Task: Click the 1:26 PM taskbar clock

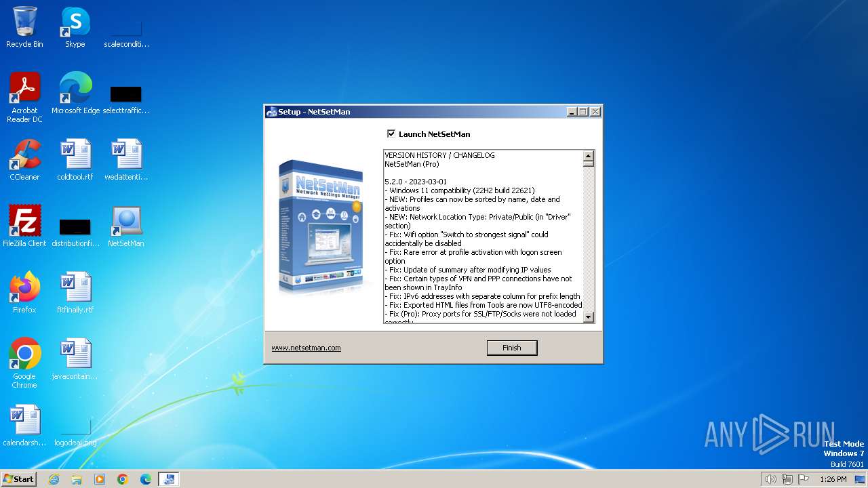Action: (833, 479)
